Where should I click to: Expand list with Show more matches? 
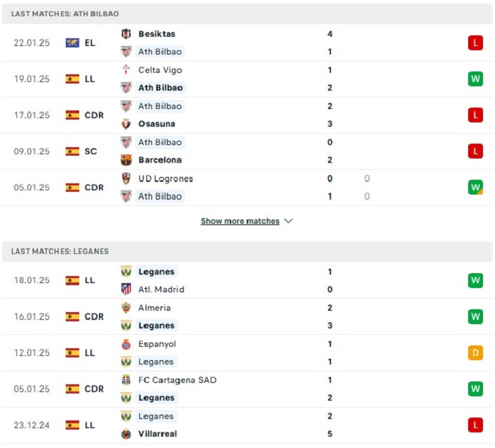240,221
